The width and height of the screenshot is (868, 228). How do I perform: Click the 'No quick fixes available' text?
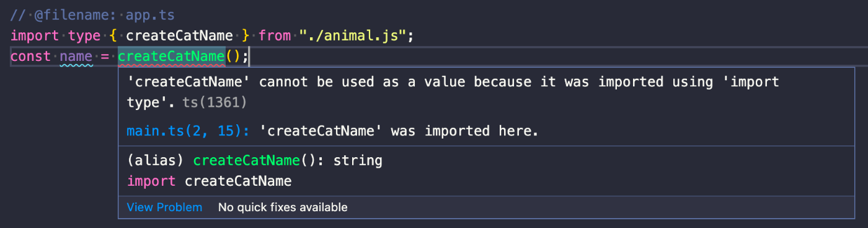283,207
